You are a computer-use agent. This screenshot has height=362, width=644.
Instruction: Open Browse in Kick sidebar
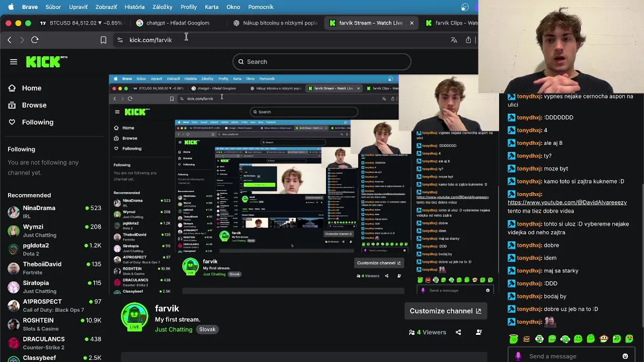click(34, 105)
